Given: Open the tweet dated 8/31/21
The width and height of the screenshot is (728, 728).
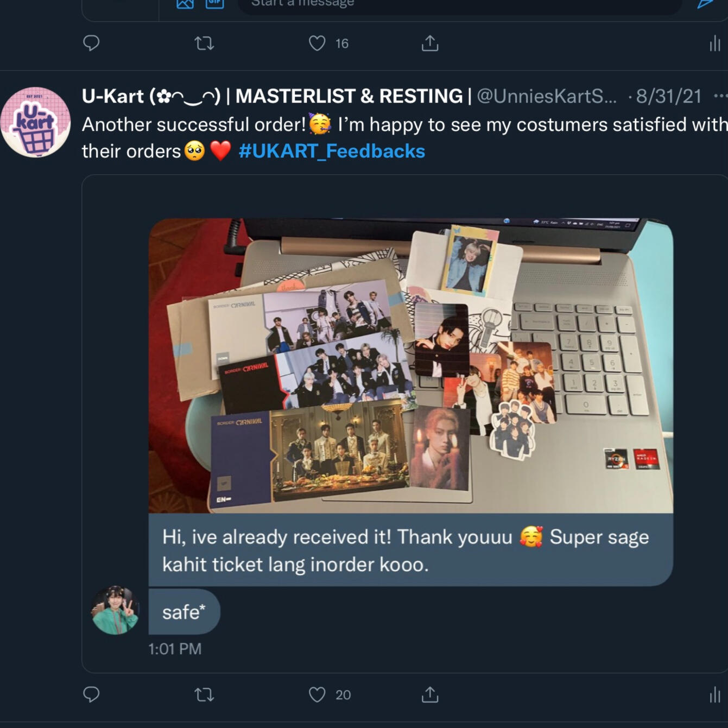Looking at the screenshot, I should tap(669, 96).
